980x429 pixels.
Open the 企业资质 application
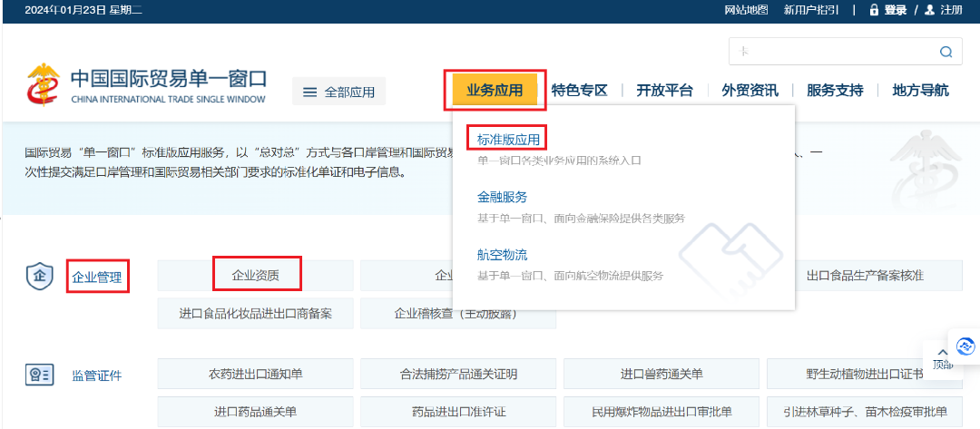click(256, 276)
